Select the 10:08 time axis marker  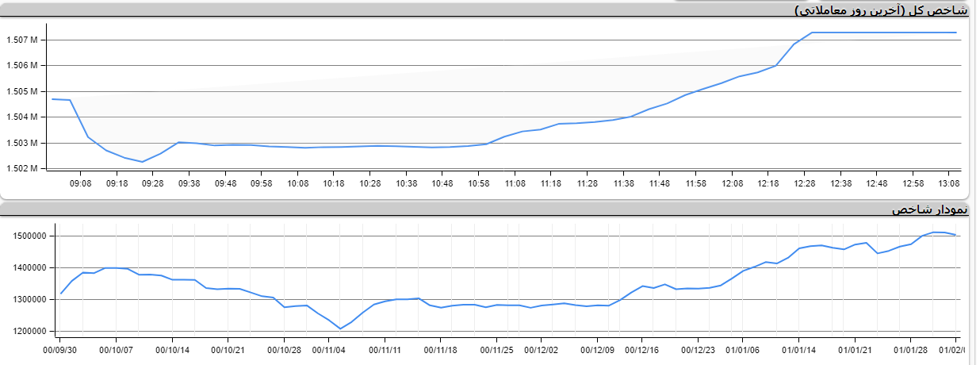click(297, 183)
